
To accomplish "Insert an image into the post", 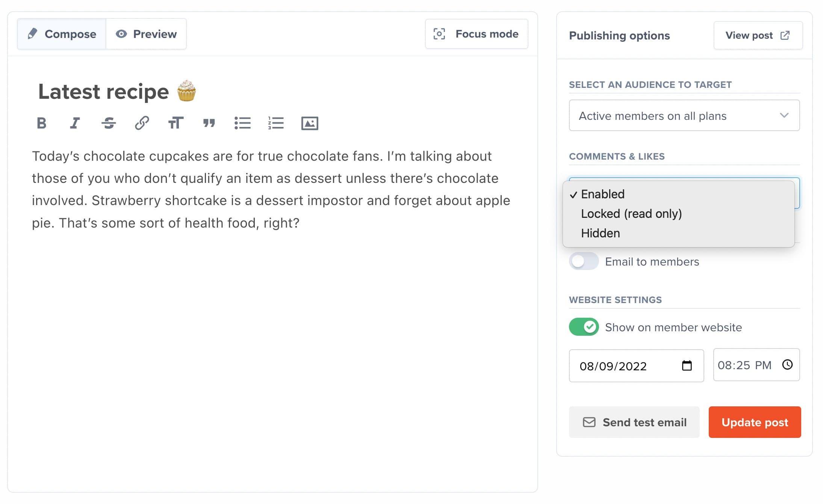I will click(x=310, y=123).
